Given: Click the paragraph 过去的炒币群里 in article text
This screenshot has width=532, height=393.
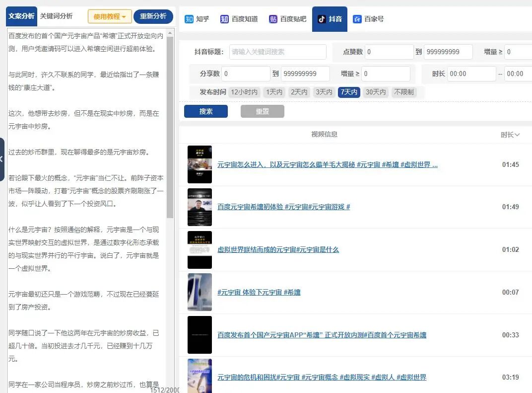Looking at the screenshot, I should click(x=79, y=152).
